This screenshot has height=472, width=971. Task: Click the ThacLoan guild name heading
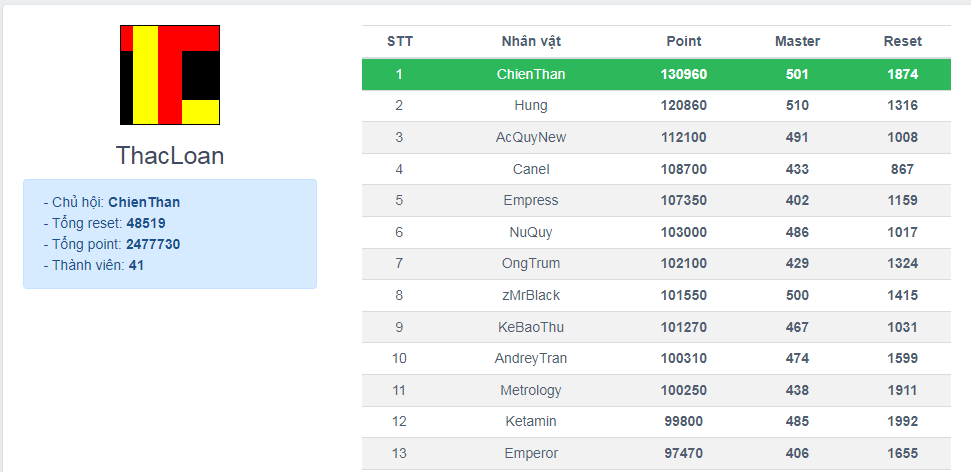(x=170, y=156)
